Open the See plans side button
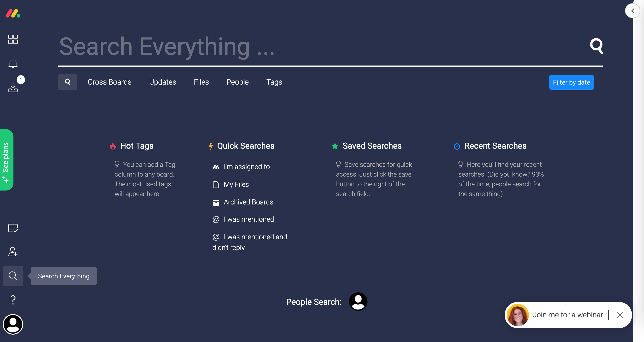644x342 pixels. point(6,160)
